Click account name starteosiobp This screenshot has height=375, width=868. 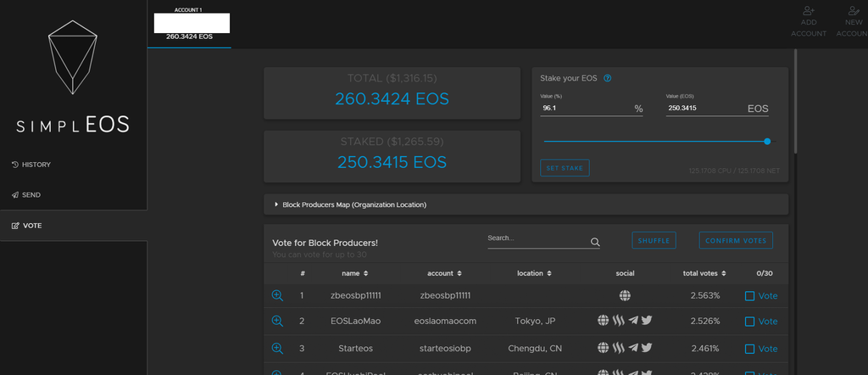(x=445, y=349)
